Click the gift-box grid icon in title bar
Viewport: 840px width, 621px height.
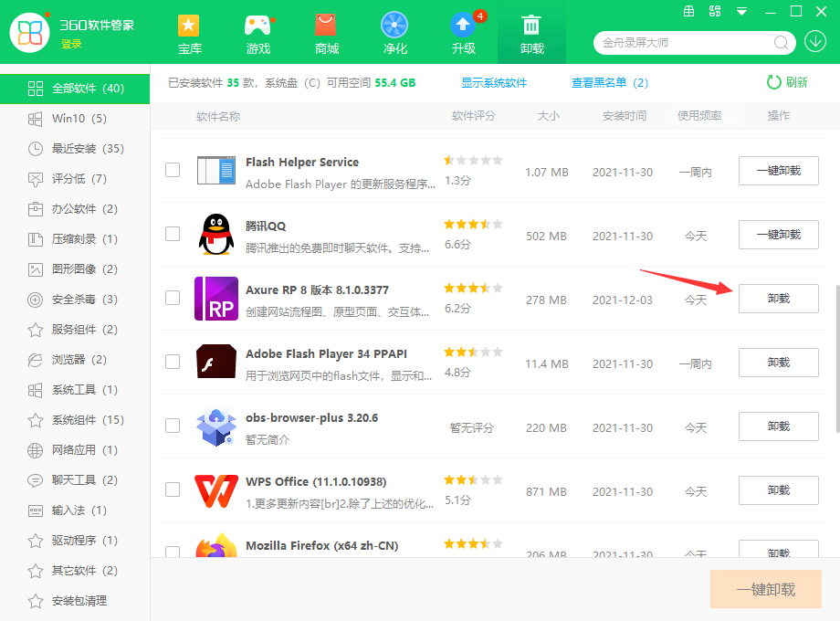coord(689,11)
